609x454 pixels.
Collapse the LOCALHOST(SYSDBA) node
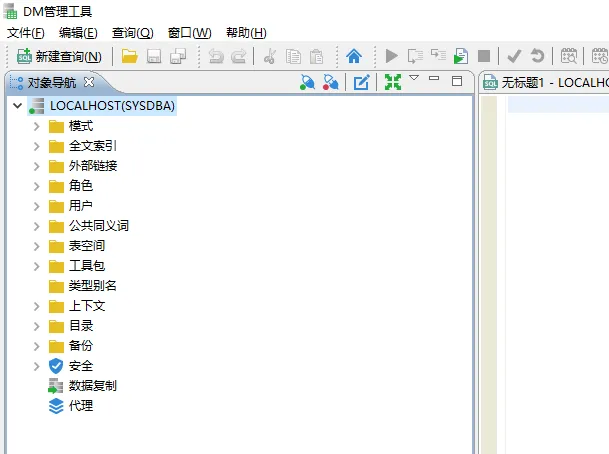tap(17, 106)
